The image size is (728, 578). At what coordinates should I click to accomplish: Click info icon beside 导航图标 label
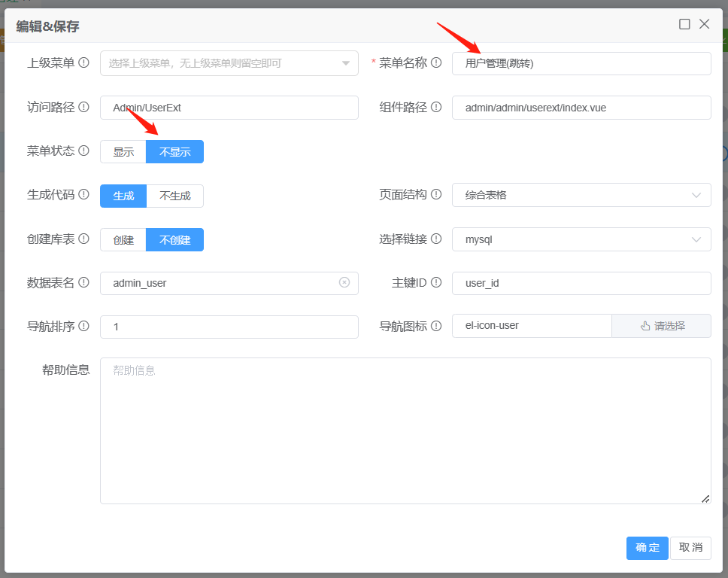coord(436,326)
